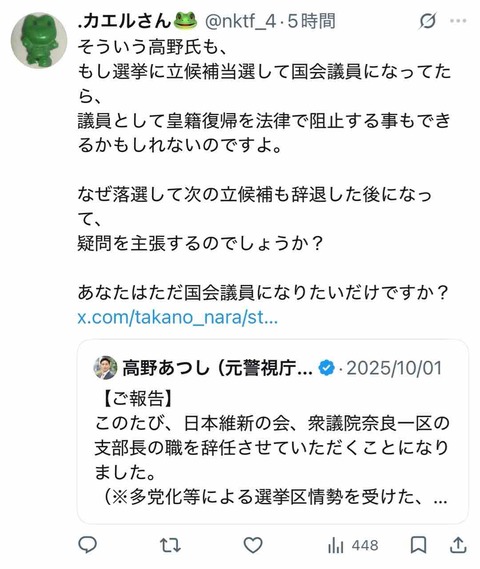Reply using the speech bubble icon

pyautogui.click(x=87, y=545)
